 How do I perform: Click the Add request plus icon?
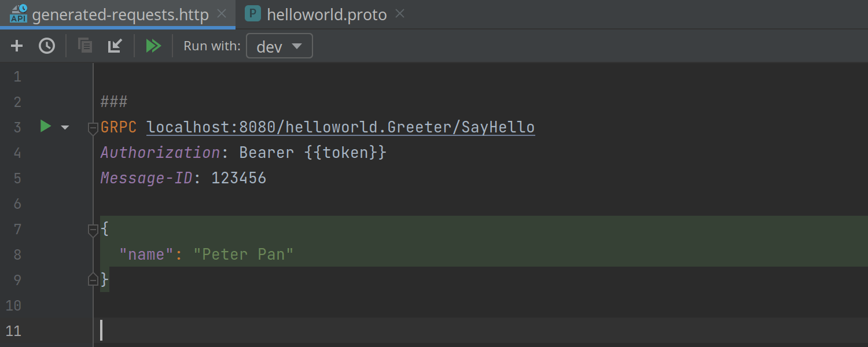[17, 46]
